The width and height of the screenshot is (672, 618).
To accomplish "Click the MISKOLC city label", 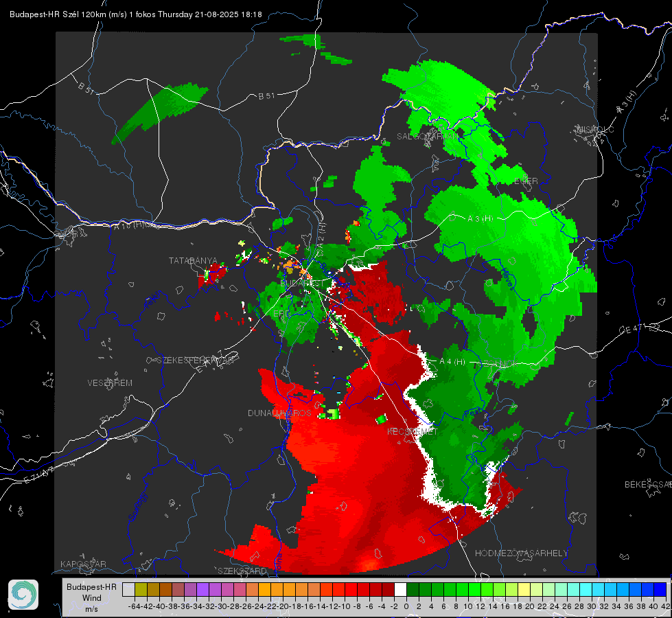I will (x=595, y=129).
